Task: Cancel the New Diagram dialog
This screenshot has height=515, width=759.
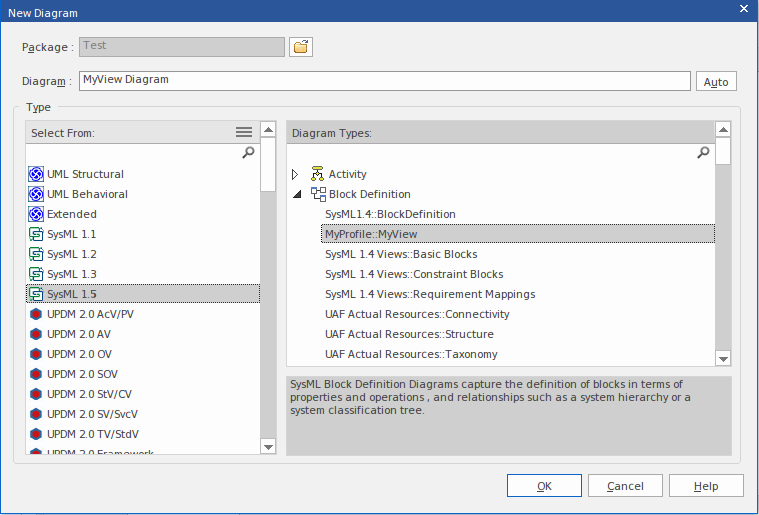Action: [625, 486]
